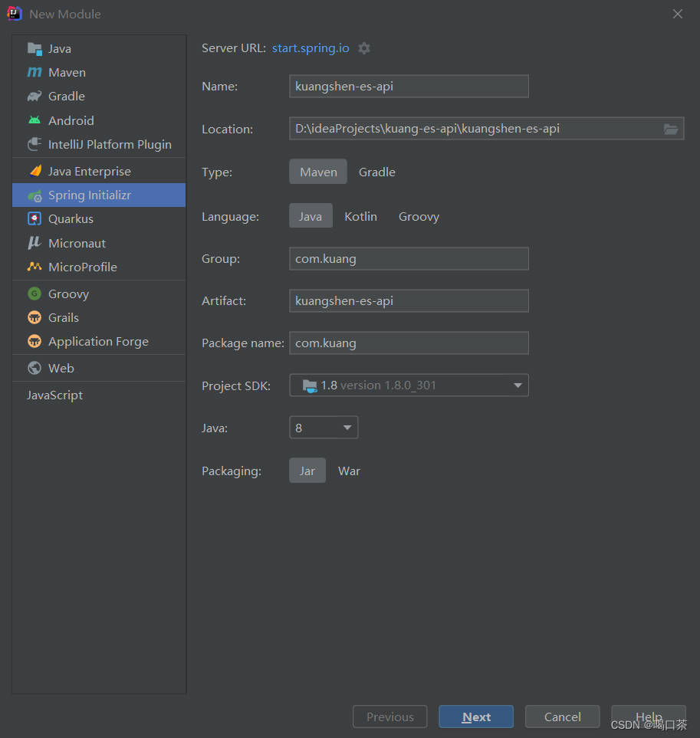Select Quarkus module type
The image size is (700, 738).
[x=99, y=218]
